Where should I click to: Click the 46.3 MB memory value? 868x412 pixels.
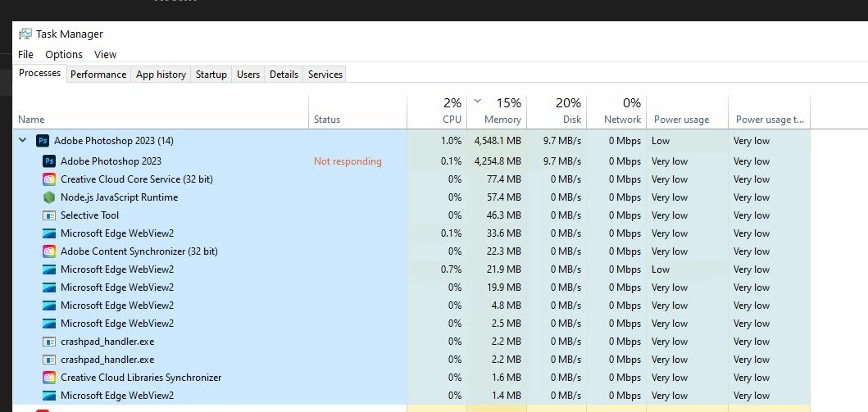pos(504,215)
